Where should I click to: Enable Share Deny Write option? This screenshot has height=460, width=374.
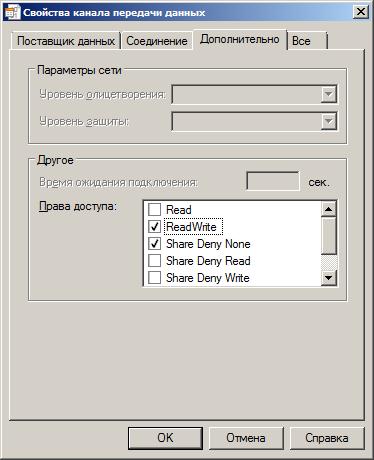tap(154, 278)
